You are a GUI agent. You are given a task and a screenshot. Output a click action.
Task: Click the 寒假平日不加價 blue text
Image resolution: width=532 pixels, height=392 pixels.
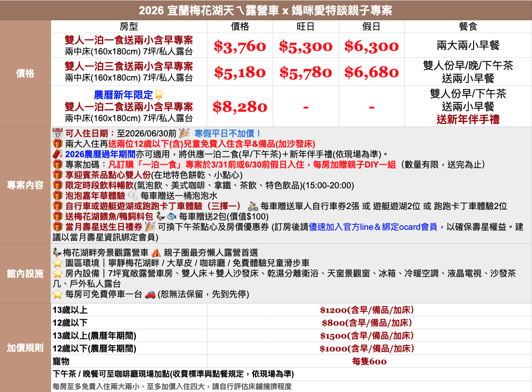(x=228, y=133)
